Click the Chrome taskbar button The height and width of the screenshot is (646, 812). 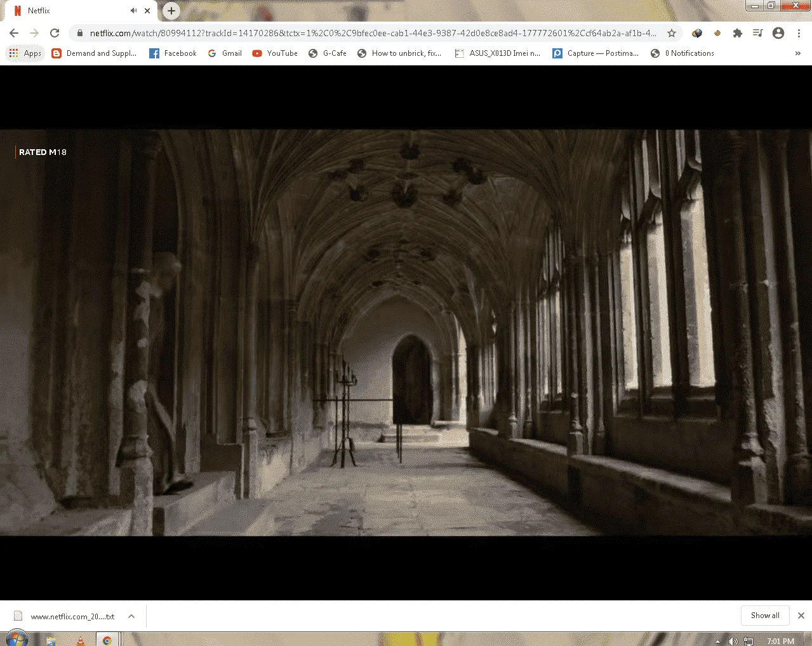pos(107,640)
